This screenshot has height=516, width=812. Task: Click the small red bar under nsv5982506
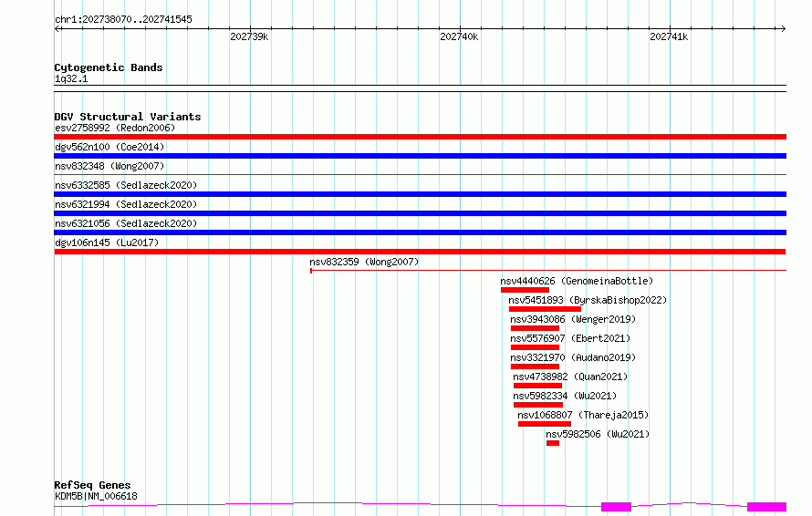(x=553, y=443)
